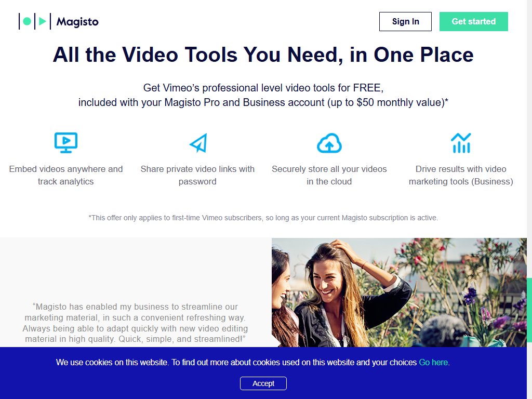
Task: Click the Vimeo's professional tools subtitle
Action: tap(263, 95)
